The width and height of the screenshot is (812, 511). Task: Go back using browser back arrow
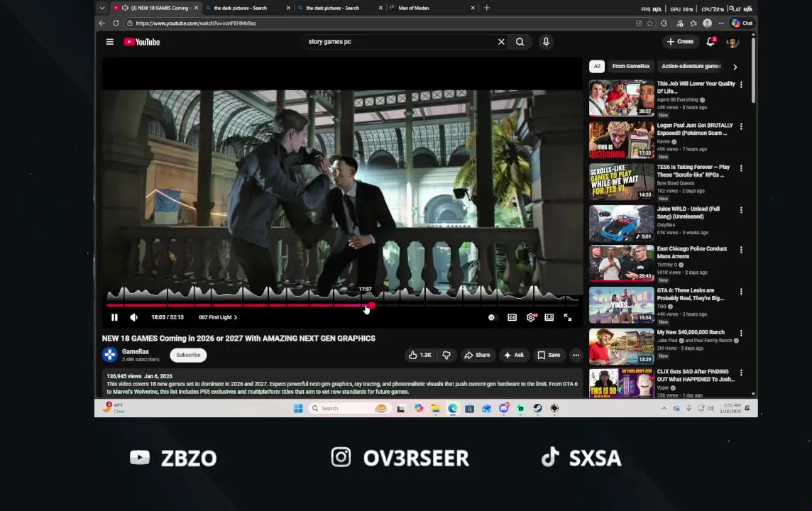(102, 23)
